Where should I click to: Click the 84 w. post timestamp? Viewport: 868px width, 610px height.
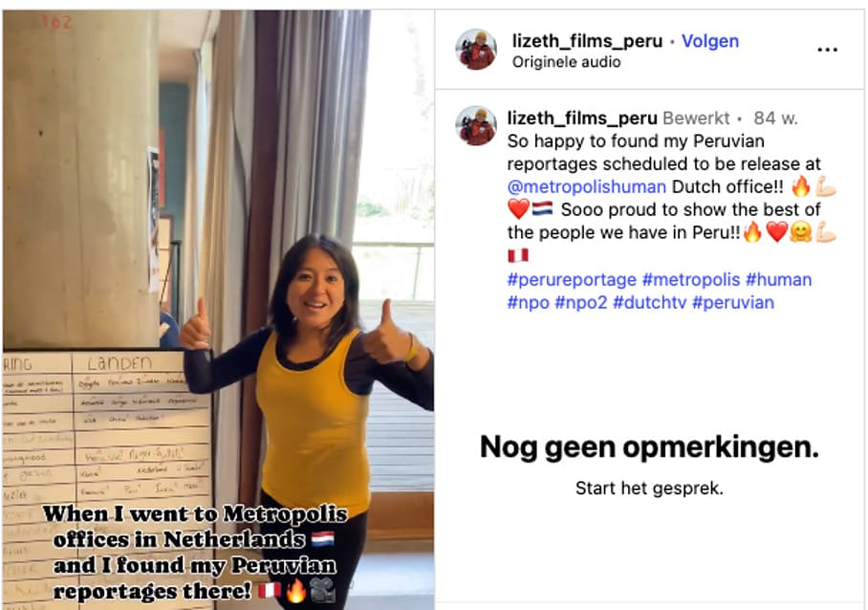click(x=775, y=118)
